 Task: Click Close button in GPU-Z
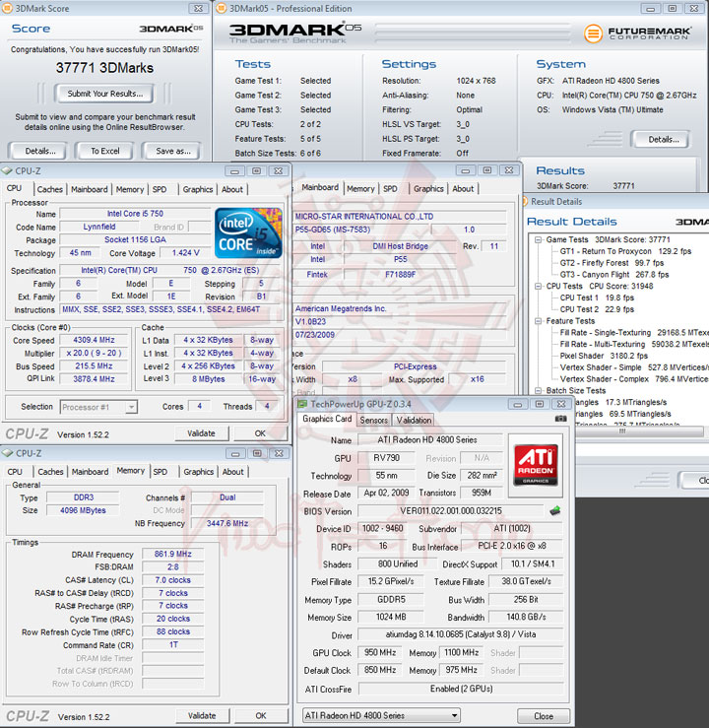544,716
